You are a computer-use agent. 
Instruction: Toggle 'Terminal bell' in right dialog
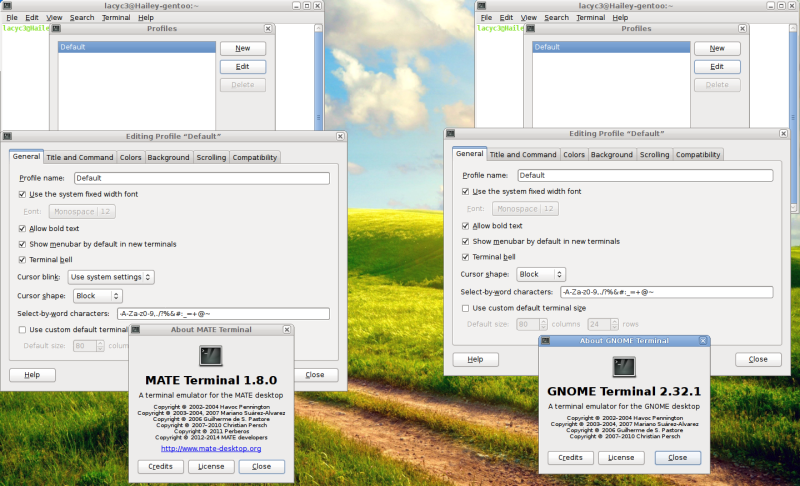[x=465, y=257]
